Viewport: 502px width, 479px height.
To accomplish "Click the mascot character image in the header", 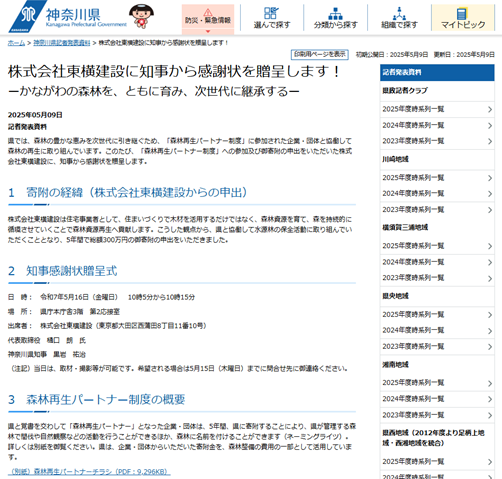I will point(141,16).
